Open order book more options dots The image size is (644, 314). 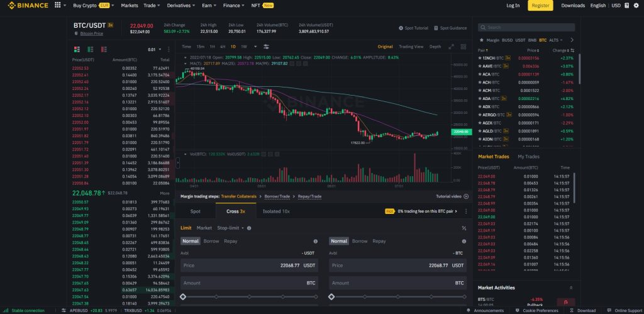167,49
